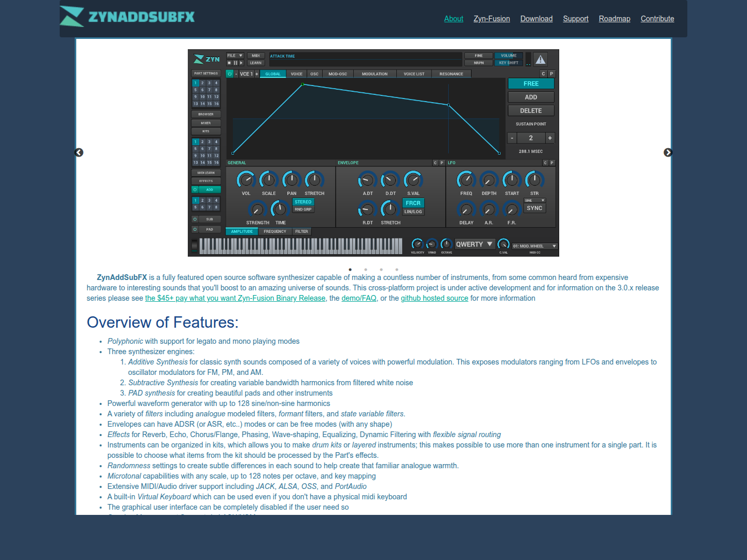Open the QWERTY keyboard layout dropdown
Image resolution: width=747 pixels, height=560 pixels.
coord(474,244)
